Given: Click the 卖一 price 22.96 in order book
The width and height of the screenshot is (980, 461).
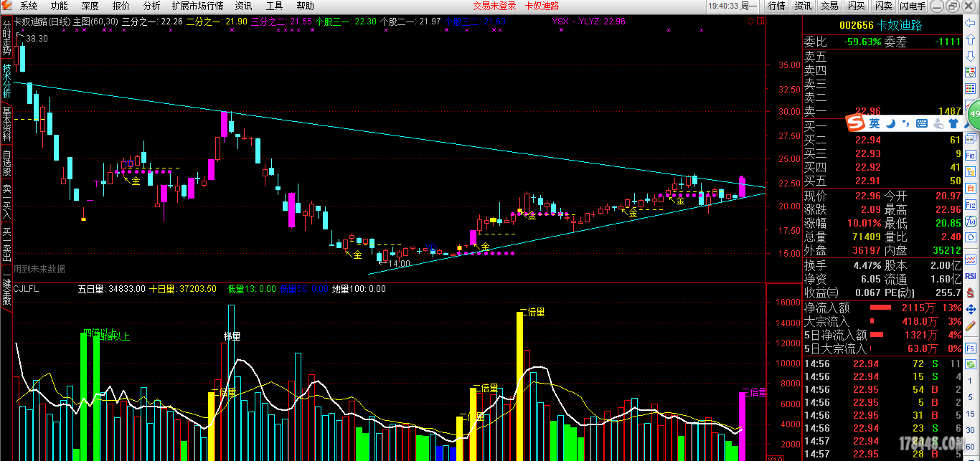Looking at the screenshot, I should 868,111.
